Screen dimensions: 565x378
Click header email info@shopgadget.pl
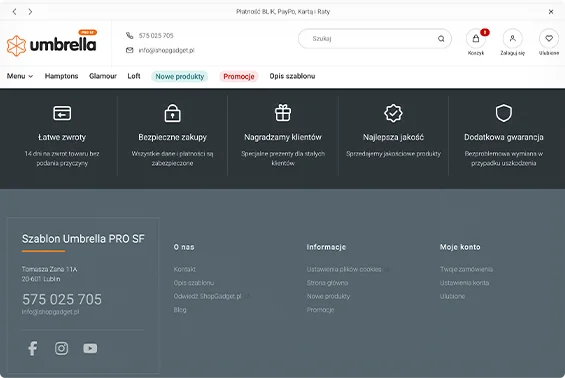[166, 50]
